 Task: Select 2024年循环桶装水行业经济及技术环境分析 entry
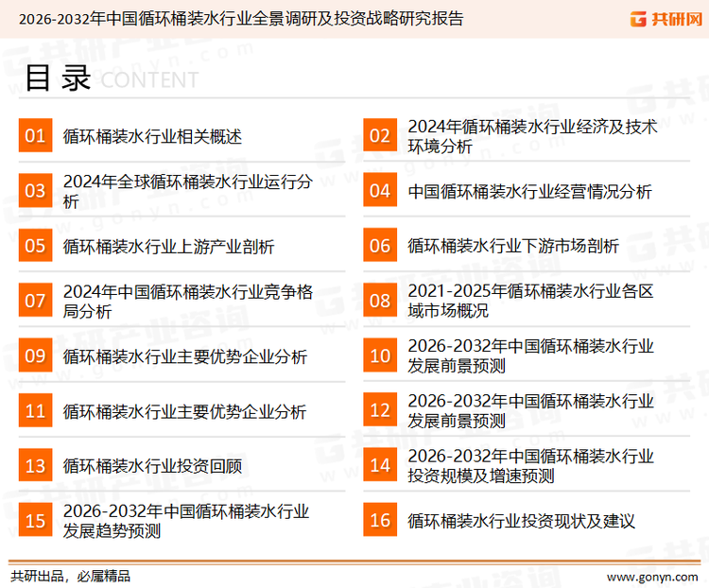(x=532, y=136)
